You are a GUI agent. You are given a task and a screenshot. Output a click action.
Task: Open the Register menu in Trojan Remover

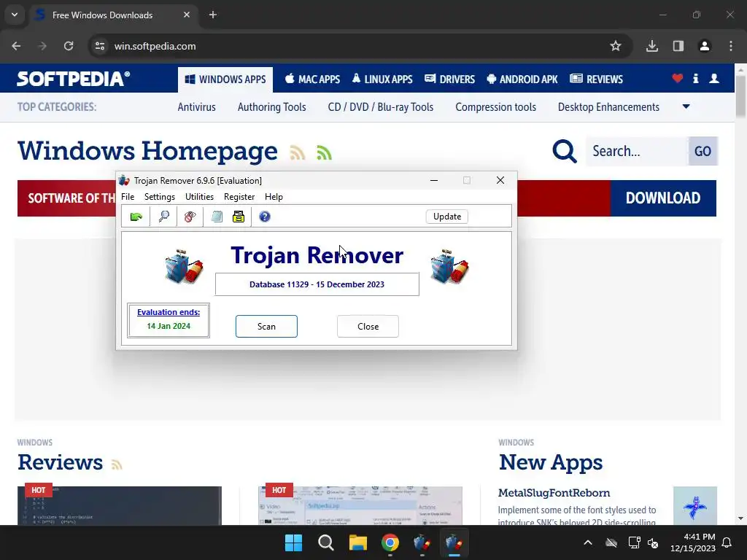click(x=239, y=197)
